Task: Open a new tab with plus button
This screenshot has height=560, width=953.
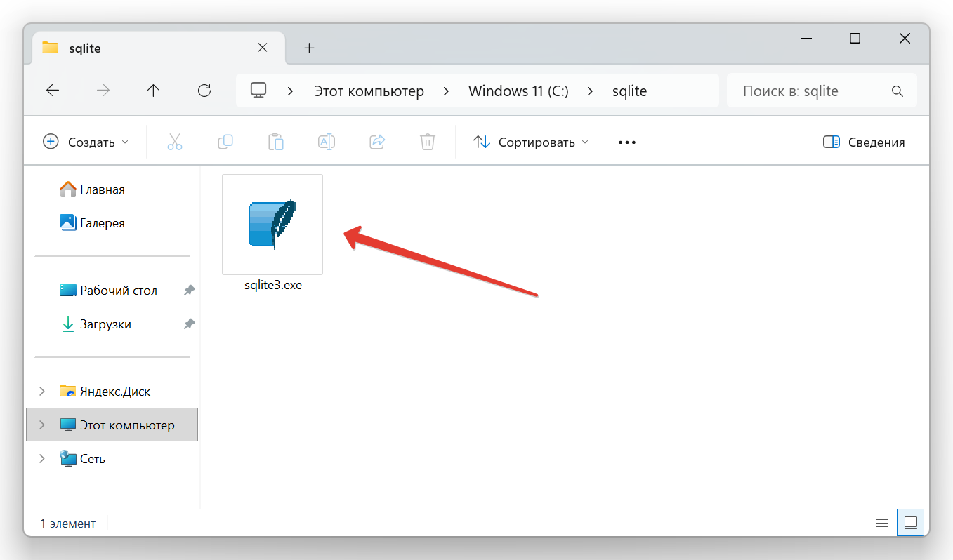Action: tap(309, 48)
